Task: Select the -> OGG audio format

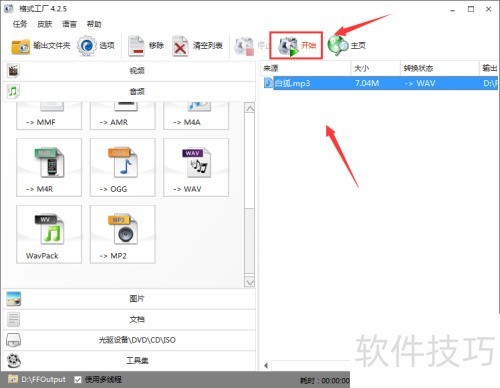Action: point(123,167)
